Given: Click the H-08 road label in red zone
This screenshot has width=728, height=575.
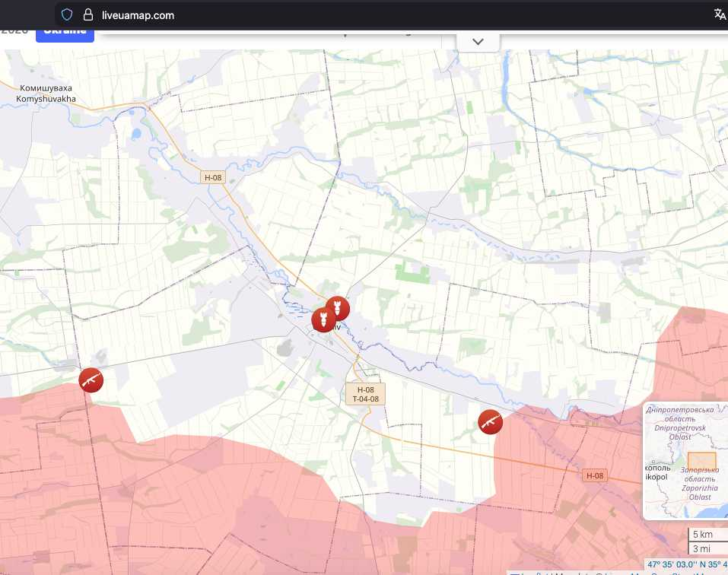Looking at the screenshot, I should (594, 476).
